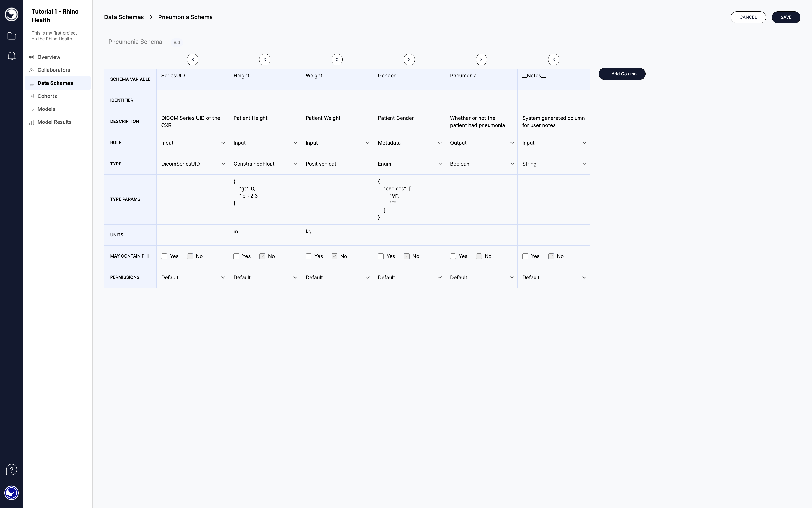Navigate to Models
The width and height of the screenshot is (812, 508).
pyautogui.click(x=58, y=109)
